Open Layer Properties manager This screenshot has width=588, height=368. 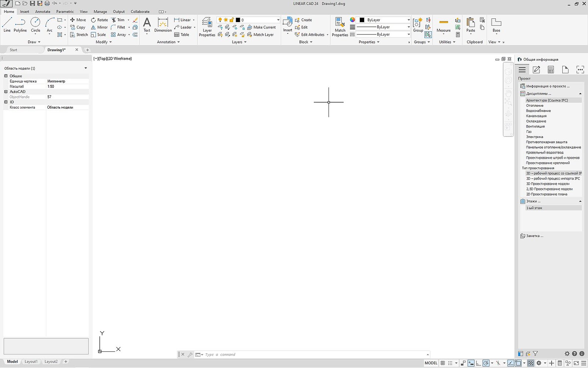[x=207, y=27]
